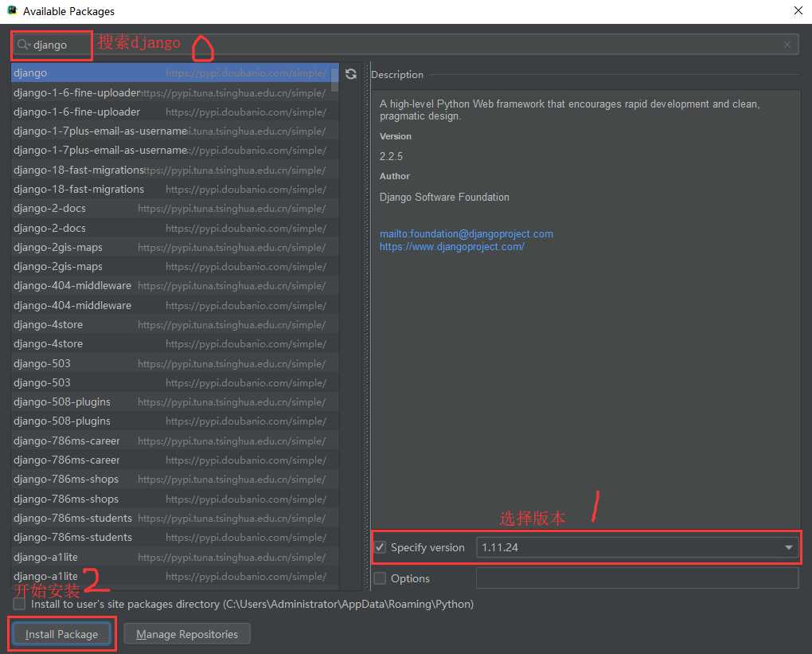Select django-508-plugins doubanio row

click(175, 421)
